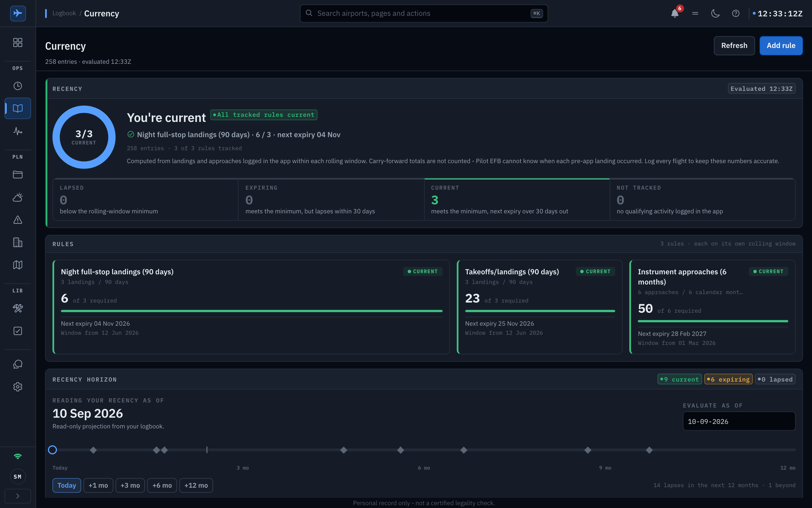Screen dimensions: 812x508
Task: Open the dashboard grid icon in sidebar
Action: pyautogui.click(x=18, y=42)
